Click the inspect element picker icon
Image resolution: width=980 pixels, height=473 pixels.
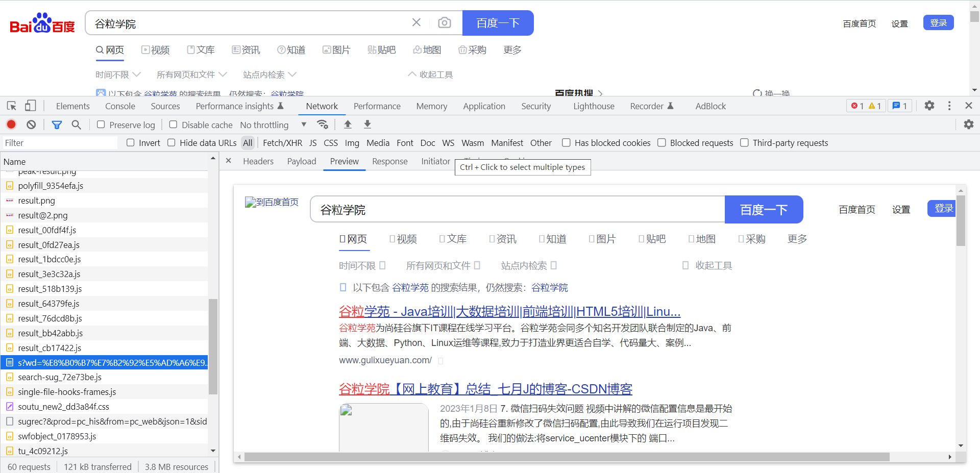(x=12, y=106)
